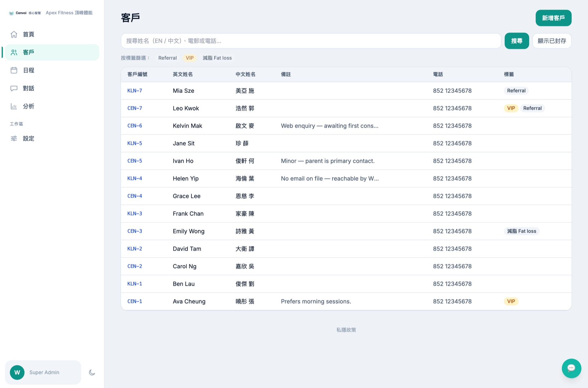Open customer CEN-7

tap(135, 108)
